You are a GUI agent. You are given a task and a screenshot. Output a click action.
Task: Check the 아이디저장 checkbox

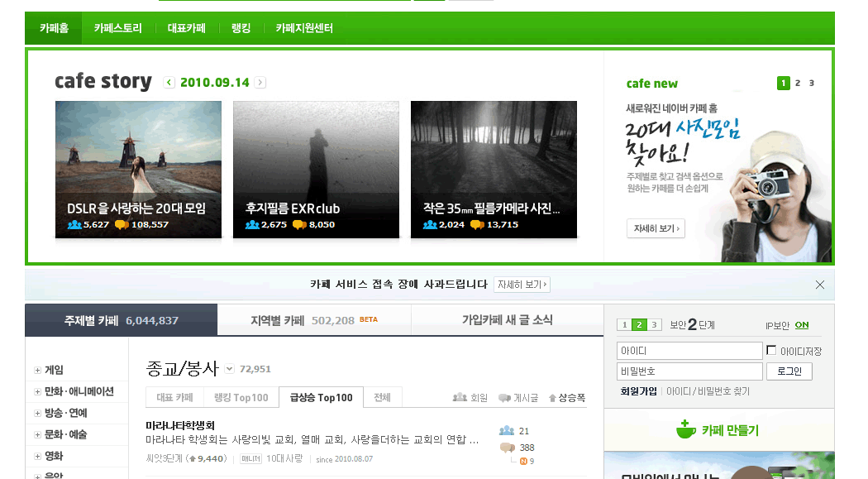coord(771,350)
